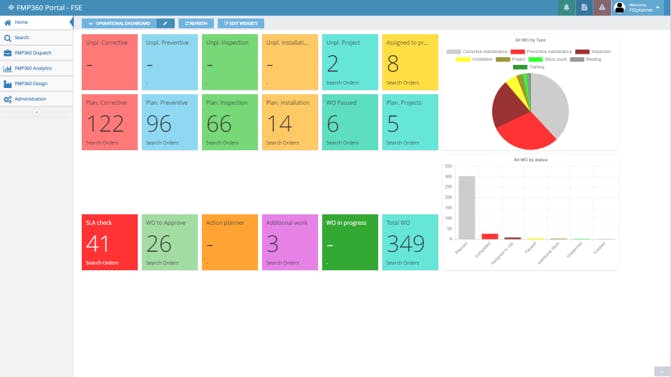Viewport: 671px width, 377px height.
Task: Click the Unpl. Installation tile
Action: pos(290,62)
